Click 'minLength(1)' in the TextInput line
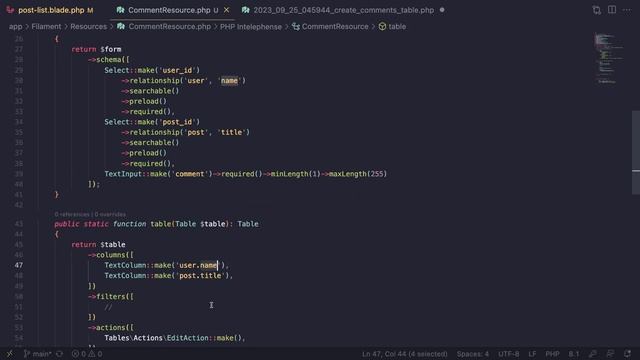This screenshot has width=640, height=360. point(296,174)
